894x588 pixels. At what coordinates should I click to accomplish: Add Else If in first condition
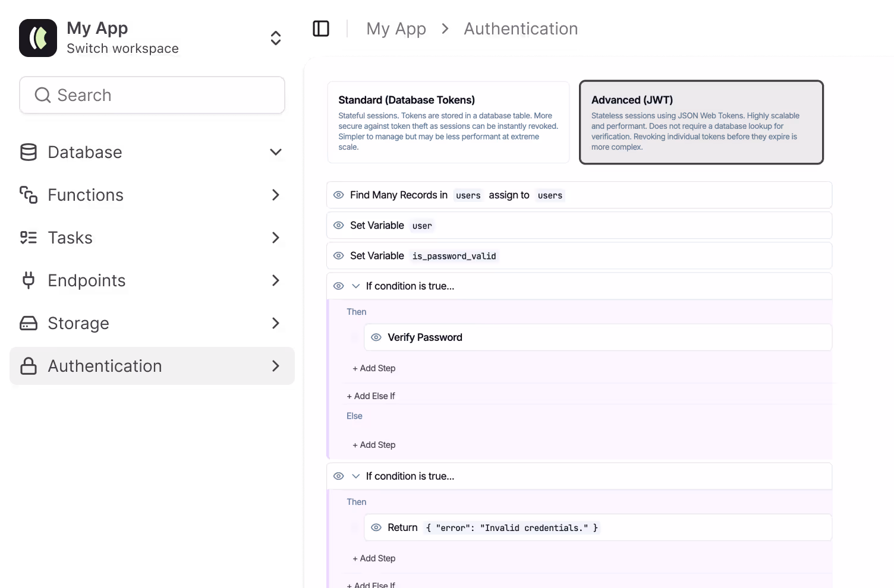point(371,396)
